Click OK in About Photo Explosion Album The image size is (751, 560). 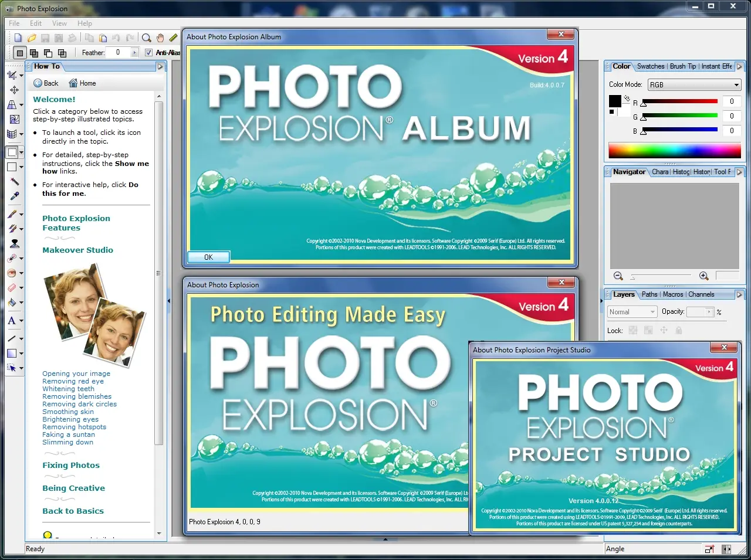click(208, 257)
